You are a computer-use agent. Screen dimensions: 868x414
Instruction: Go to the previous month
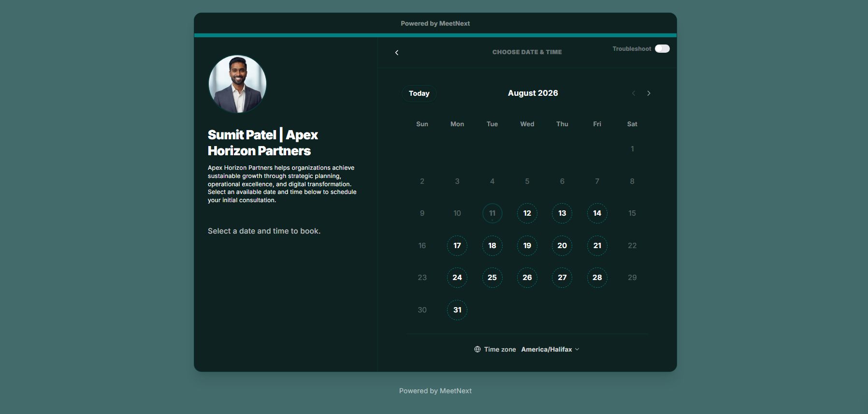click(x=634, y=93)
